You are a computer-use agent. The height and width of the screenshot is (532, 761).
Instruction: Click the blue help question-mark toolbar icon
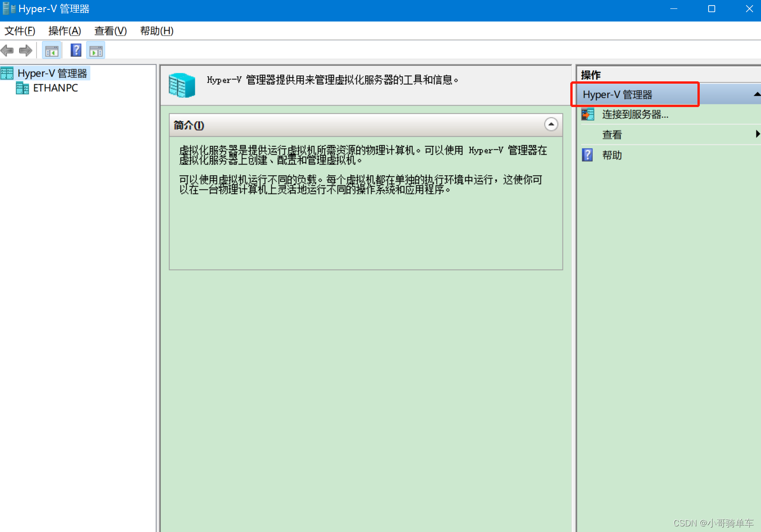pos(76,50)
